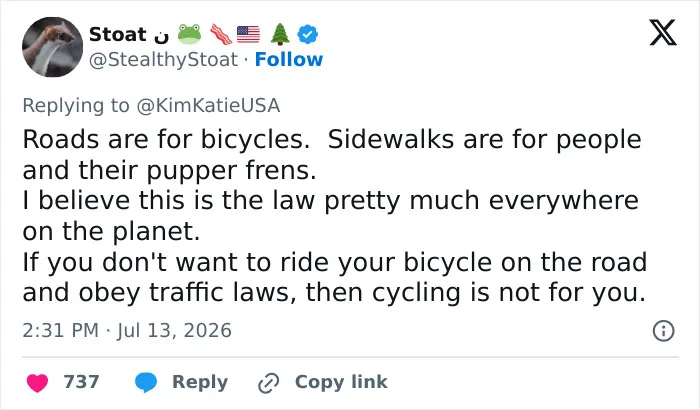
Task: Click the American flag emoji
Action: pyautogui.click(x=248, y=34)
